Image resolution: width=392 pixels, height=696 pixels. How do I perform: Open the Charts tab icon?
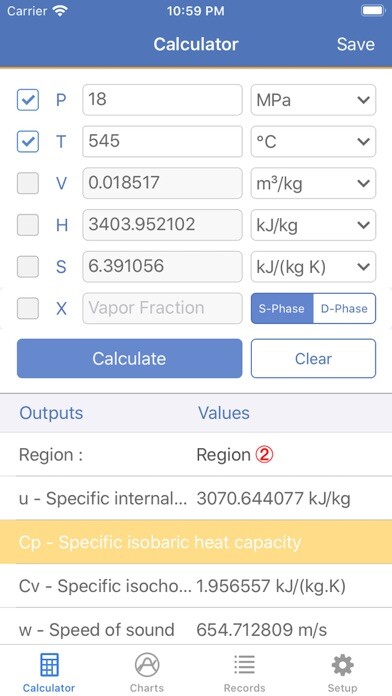[x=147, y=665]
